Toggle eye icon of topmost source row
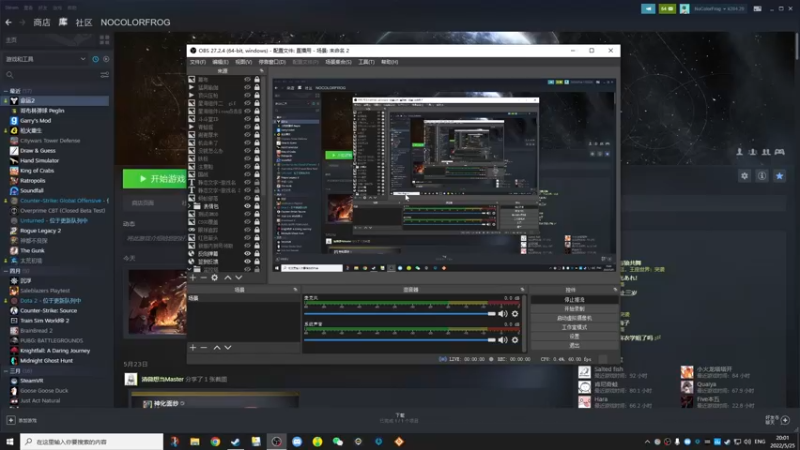 click(247, 80)
